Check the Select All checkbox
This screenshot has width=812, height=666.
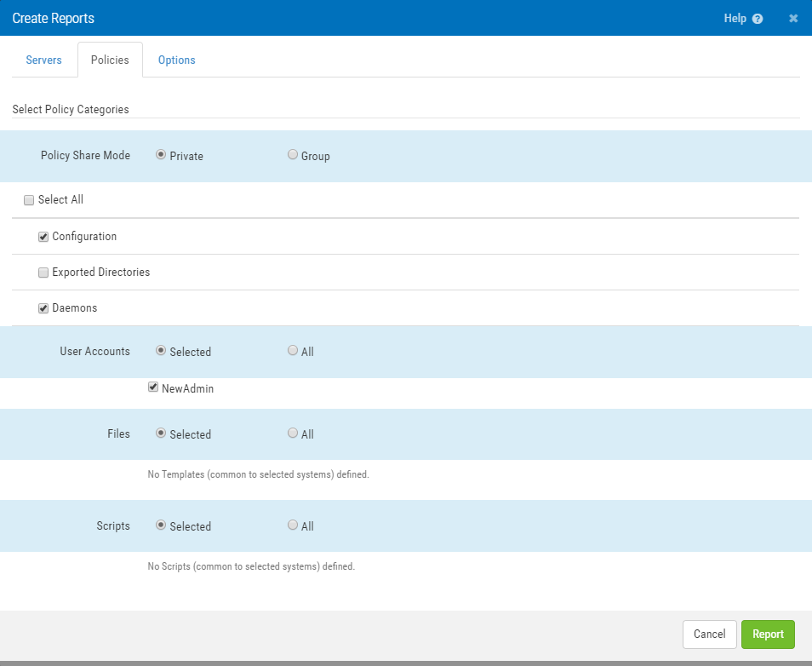(29, 200)
